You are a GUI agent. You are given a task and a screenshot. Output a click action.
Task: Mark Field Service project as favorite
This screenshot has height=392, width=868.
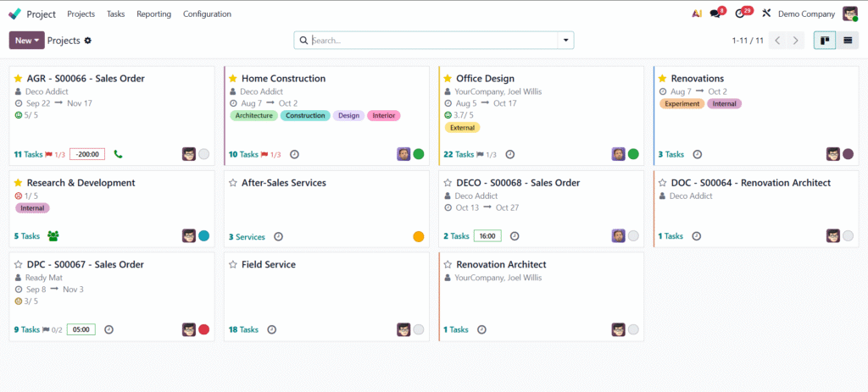(x=233, y=265)
